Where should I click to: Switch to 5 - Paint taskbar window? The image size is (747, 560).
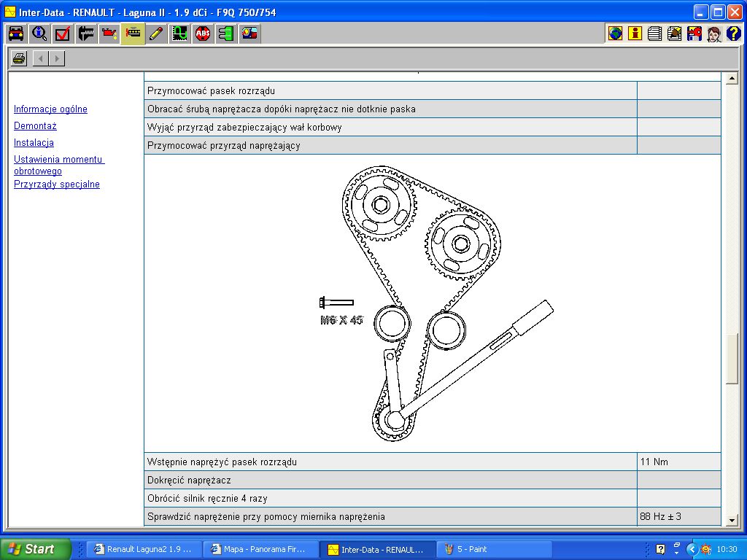click(494, 549)
